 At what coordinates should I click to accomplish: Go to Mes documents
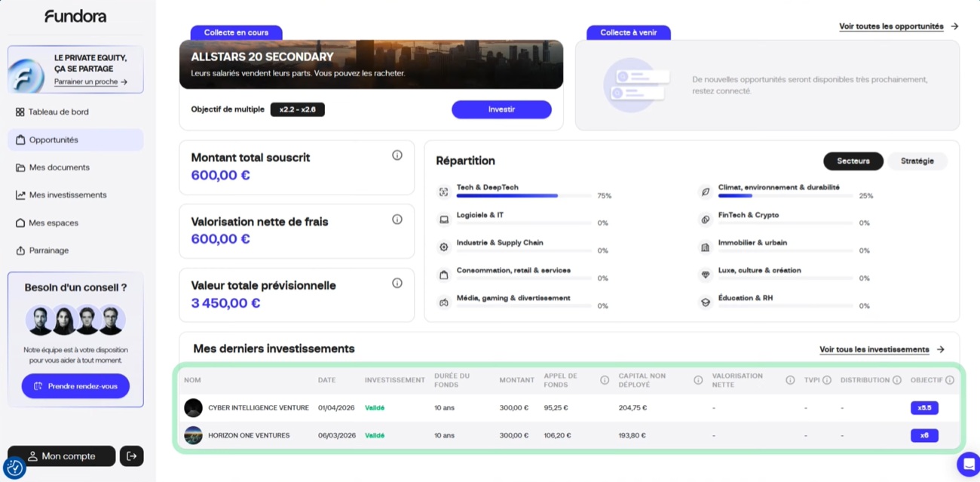pos(75,167)
